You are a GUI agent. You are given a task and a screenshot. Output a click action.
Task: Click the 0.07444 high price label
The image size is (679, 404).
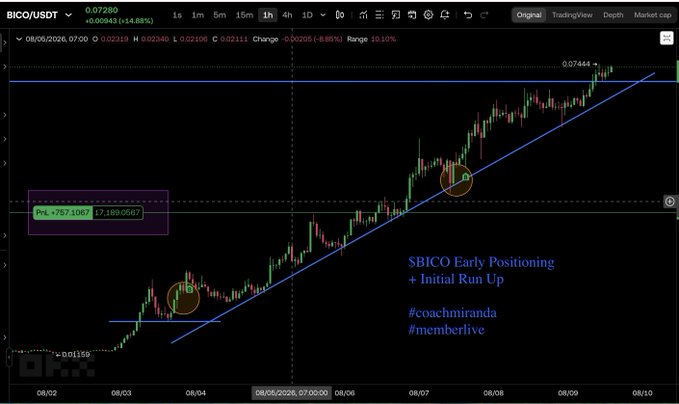tap(576, 64)
